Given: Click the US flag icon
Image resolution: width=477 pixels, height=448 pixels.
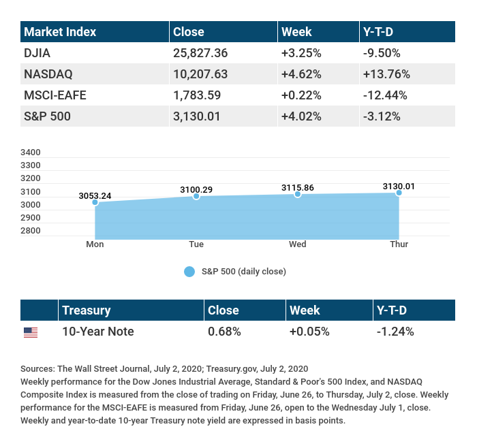Looking at the screenshot, I should click(x=31, y=332).
